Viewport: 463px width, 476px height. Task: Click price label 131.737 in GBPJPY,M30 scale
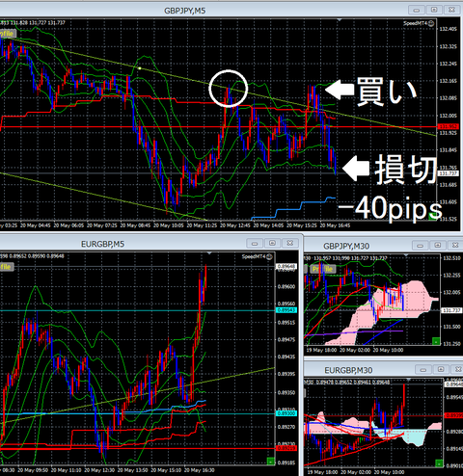coord(451,310)
